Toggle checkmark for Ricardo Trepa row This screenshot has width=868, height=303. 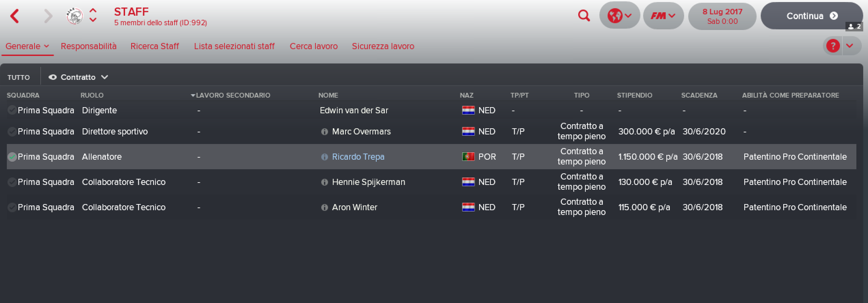click(x=12, y=157)
